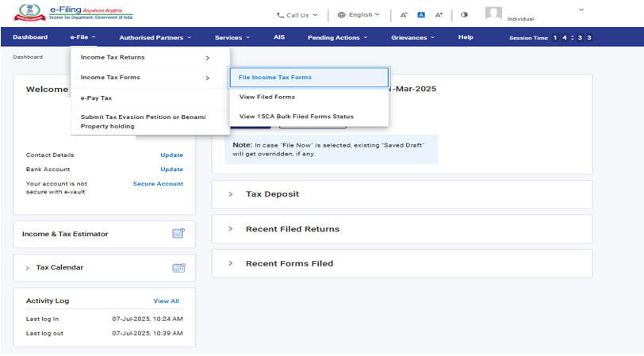Image resolution: width=644 pixels, height=356 pixels.
Task: Click the Secure Account link
Action: (x=158, y=184)
